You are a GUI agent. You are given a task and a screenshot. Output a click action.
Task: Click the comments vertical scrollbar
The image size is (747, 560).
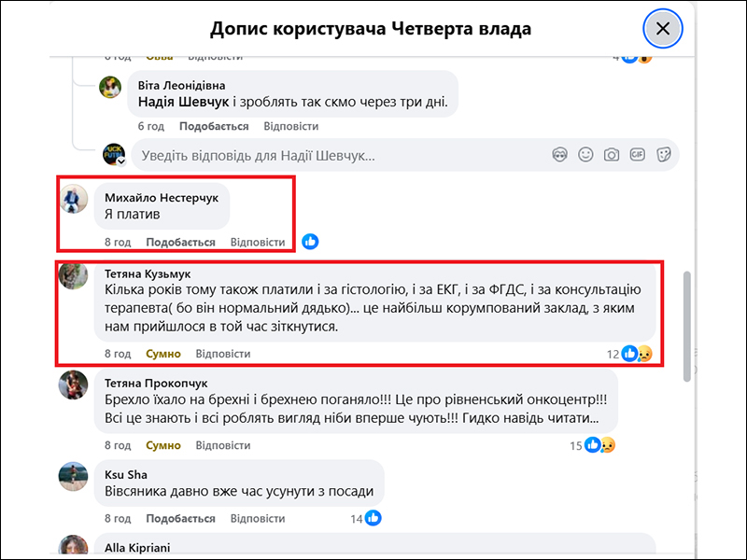click(x=687, y=327)
